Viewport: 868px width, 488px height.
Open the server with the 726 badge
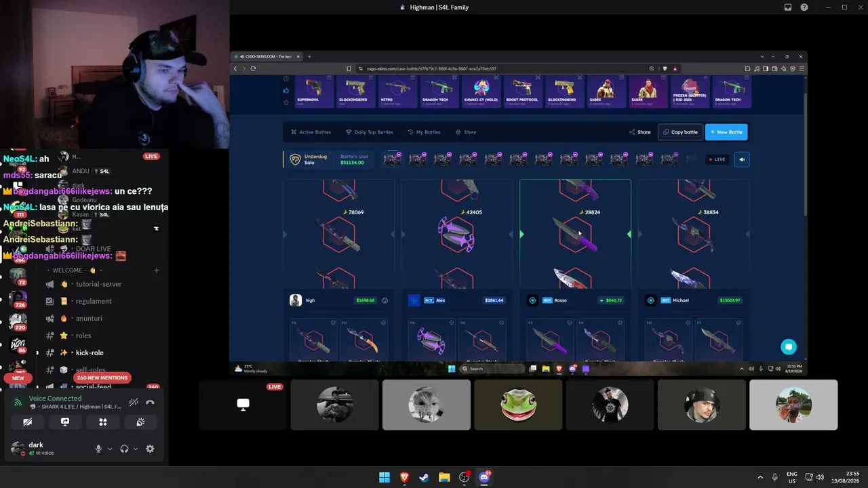point(18,298)
